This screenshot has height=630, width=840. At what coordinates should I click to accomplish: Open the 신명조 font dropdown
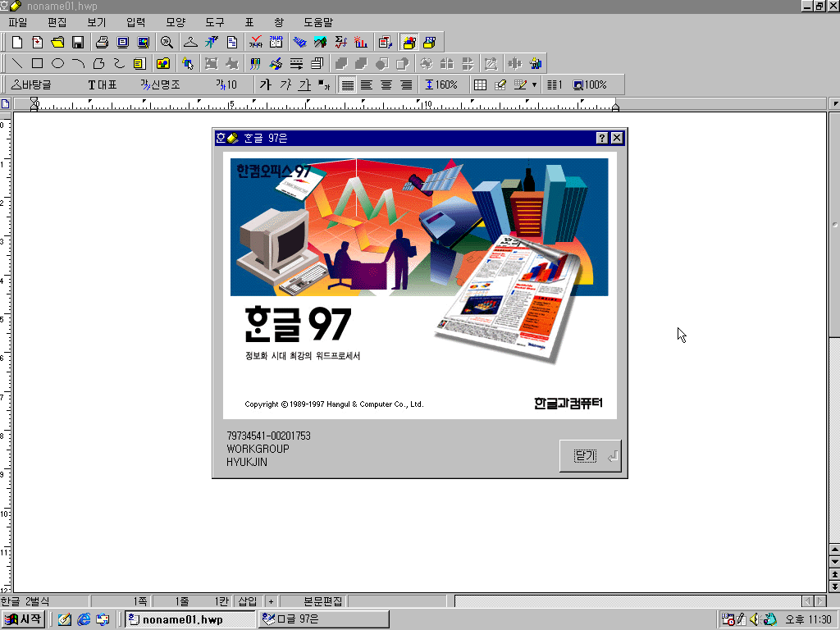pyautogui.click(x=160, y=84)
